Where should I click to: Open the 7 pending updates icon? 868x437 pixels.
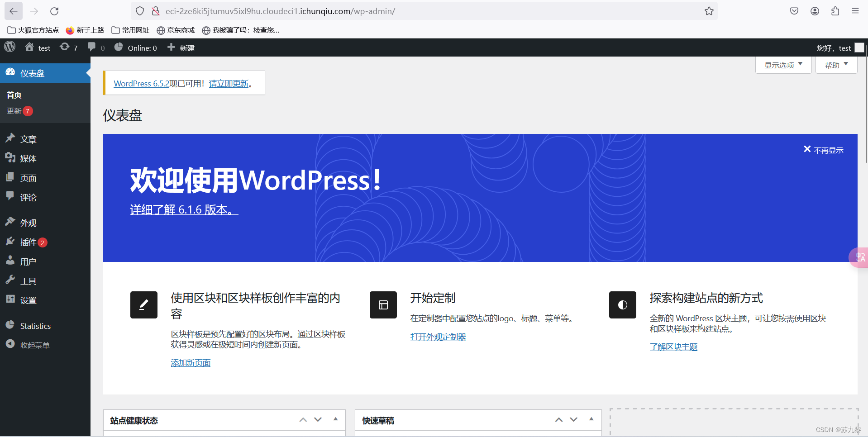coord(69,47)
